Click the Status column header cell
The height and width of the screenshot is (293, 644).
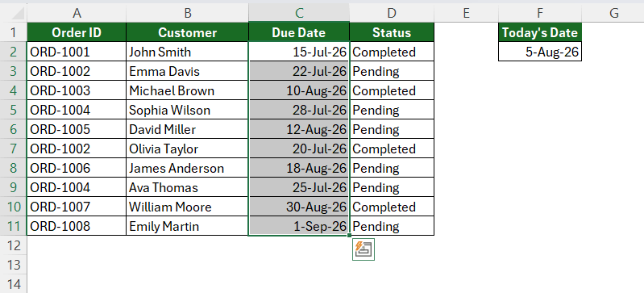point(392,32)
